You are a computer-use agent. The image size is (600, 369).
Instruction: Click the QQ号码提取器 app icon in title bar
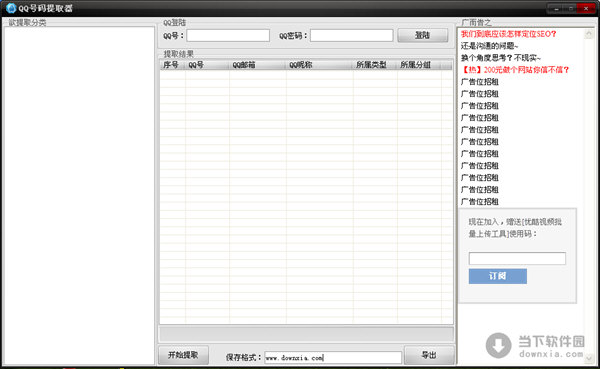coord(11,8)
